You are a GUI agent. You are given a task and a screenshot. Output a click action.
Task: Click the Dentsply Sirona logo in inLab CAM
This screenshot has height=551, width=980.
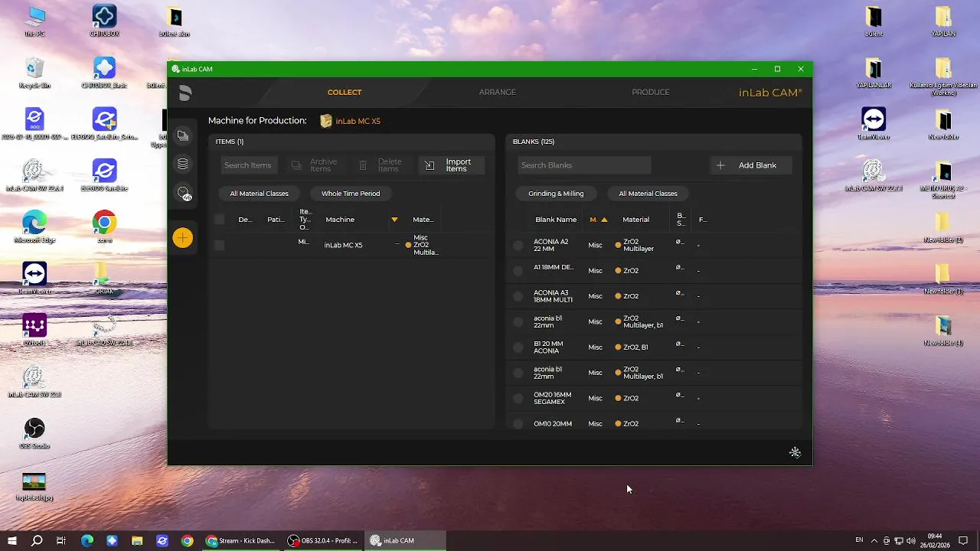click(185, 93)
